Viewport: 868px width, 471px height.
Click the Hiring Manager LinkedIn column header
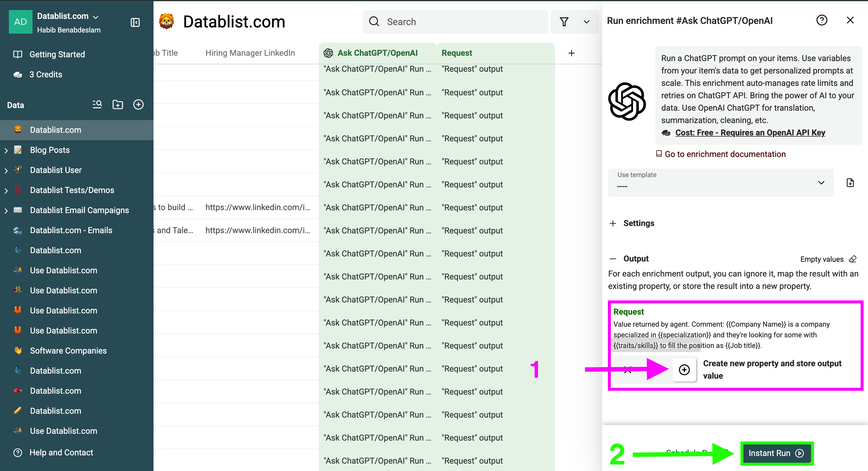point(250,53)
